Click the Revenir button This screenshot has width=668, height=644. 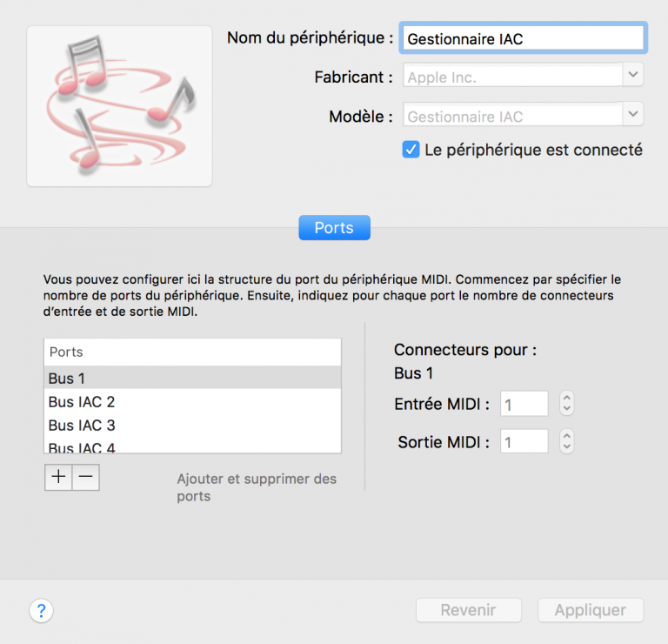point(469,610)
